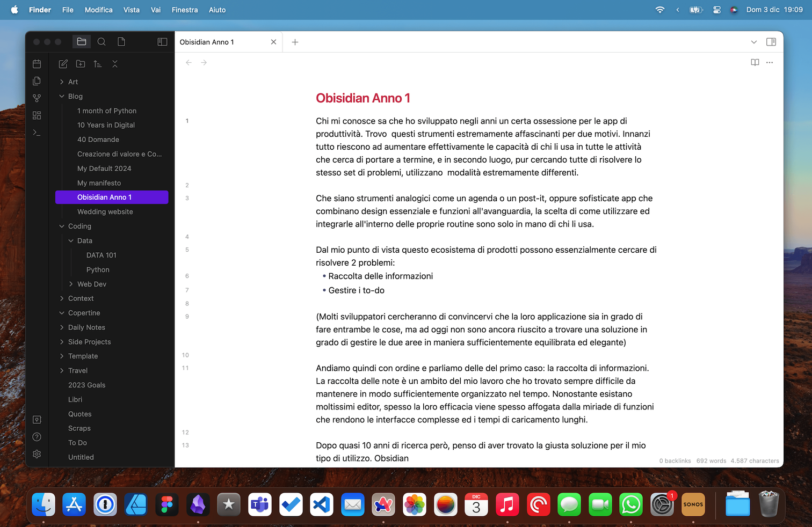Open today's daily note calendar icon
The image size is (812, 527).
[37, 64]
